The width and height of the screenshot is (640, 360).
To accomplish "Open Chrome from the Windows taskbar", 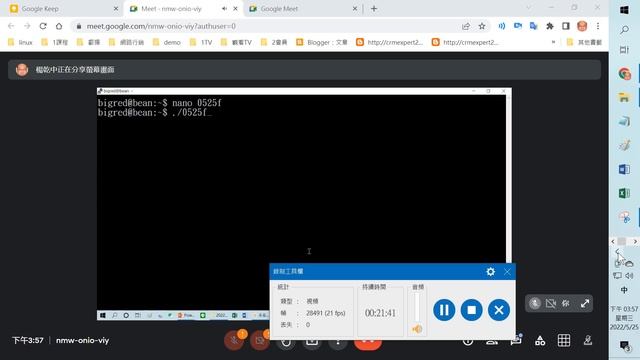I will coord(624,74).
